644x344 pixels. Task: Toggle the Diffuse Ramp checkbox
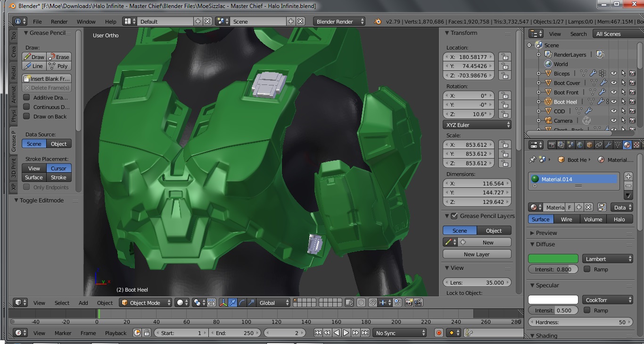coord(587,269)
